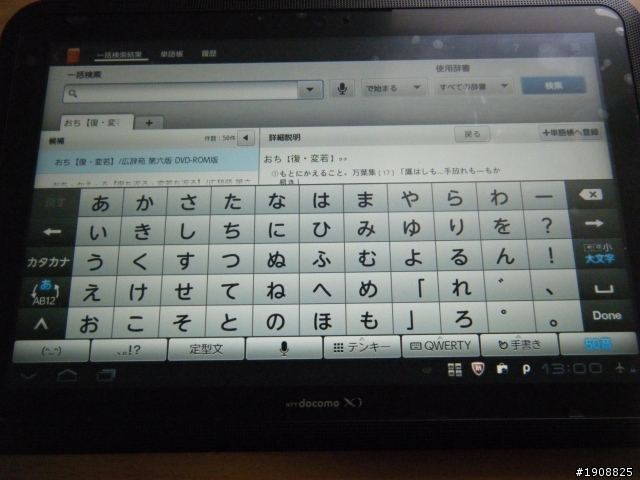Viewport: 640px width, 480px height.
Task: Switch to カタカナ input
Action: [x=49, y=262]
